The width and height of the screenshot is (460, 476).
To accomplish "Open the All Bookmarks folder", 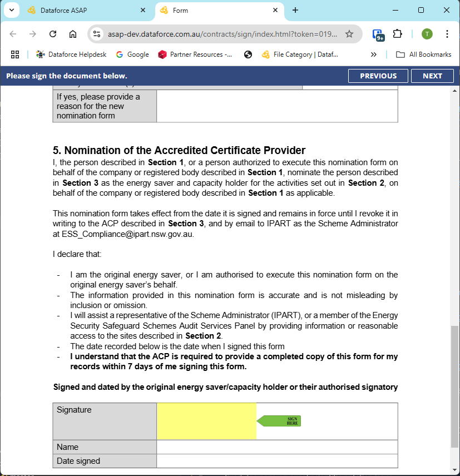I will pos(423,54).
